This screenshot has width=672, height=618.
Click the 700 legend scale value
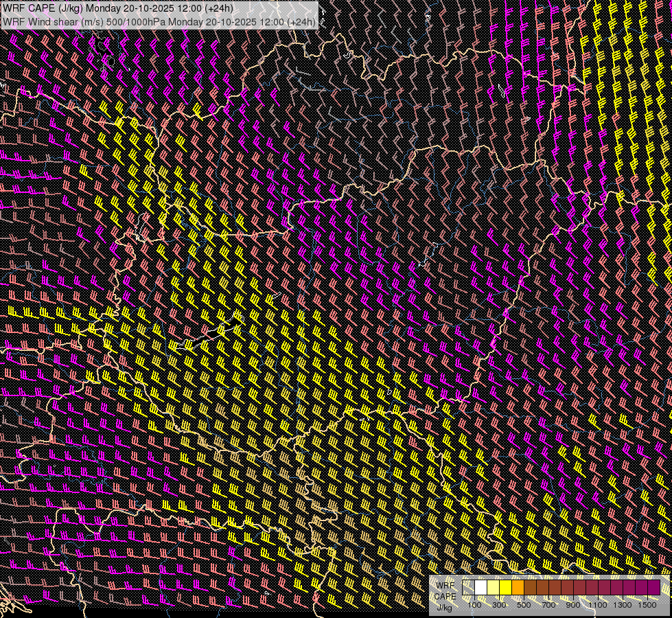548,605
